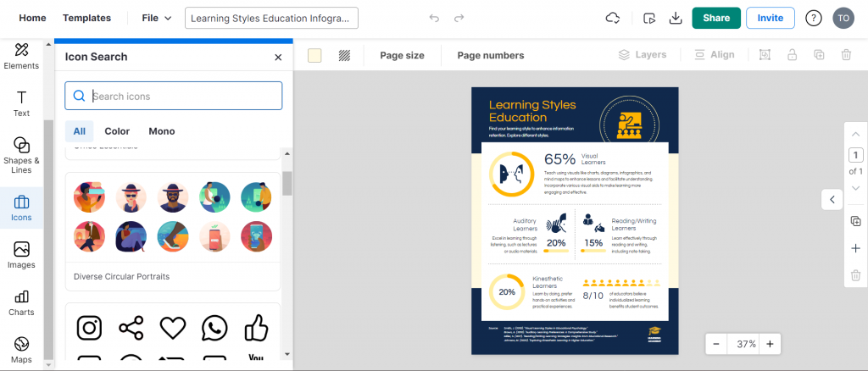
Task: Open the Maps sidebar panel
Action: [x=21, y=350]
